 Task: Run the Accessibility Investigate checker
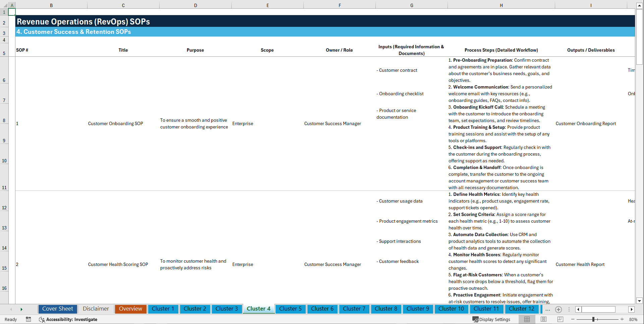(x=68, y=319)
